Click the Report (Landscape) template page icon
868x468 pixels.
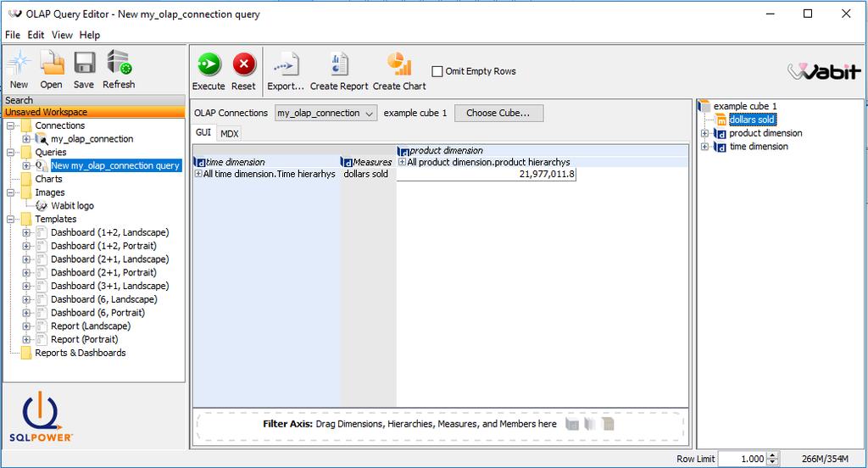42,326
